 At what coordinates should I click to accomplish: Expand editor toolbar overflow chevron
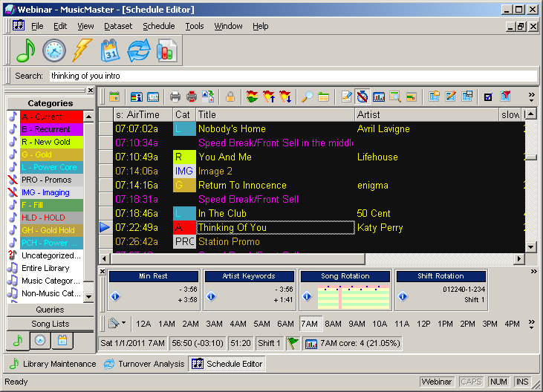coord(532,97)
